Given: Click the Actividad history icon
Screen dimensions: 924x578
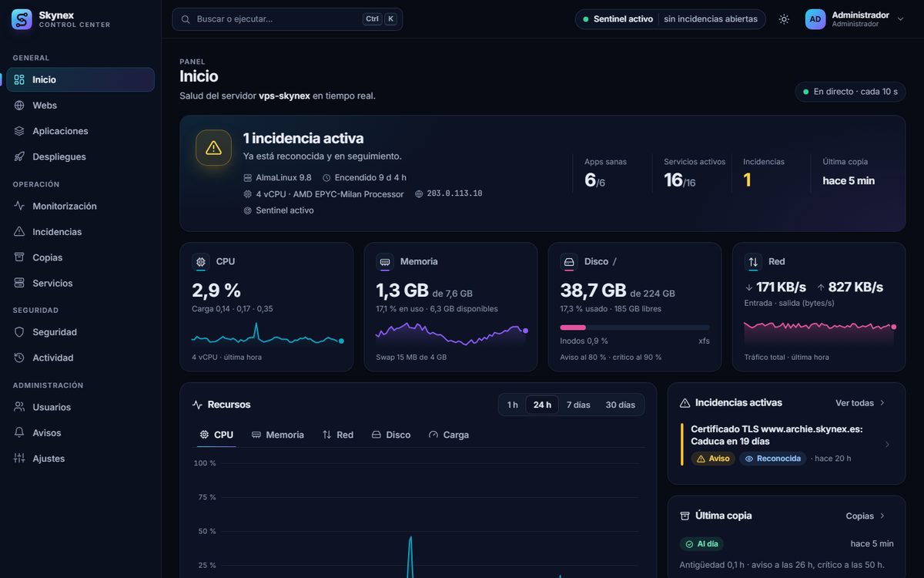Looking at the screenshot, I should point(19,358).
